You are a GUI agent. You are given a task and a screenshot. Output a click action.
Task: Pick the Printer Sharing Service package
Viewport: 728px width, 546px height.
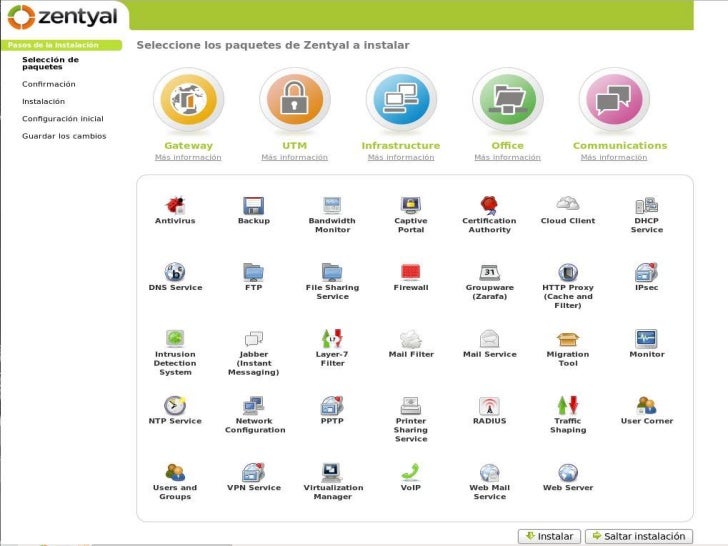tap(411, 420)
